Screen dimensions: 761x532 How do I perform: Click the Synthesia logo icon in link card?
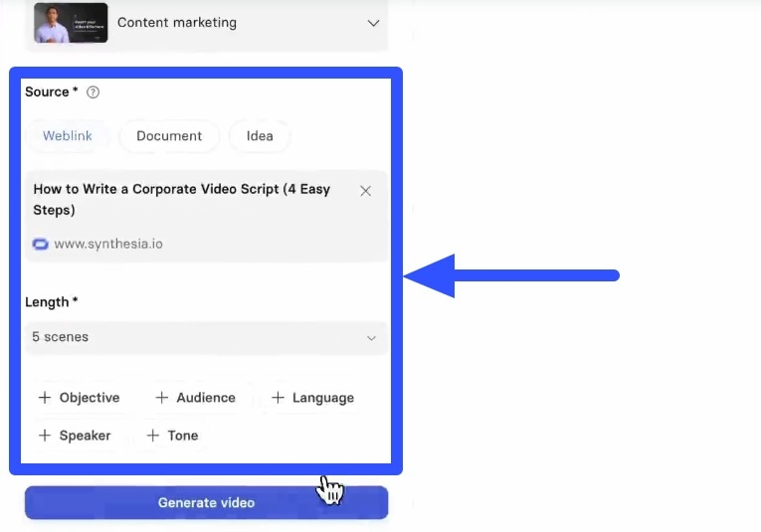click(41, 244)
